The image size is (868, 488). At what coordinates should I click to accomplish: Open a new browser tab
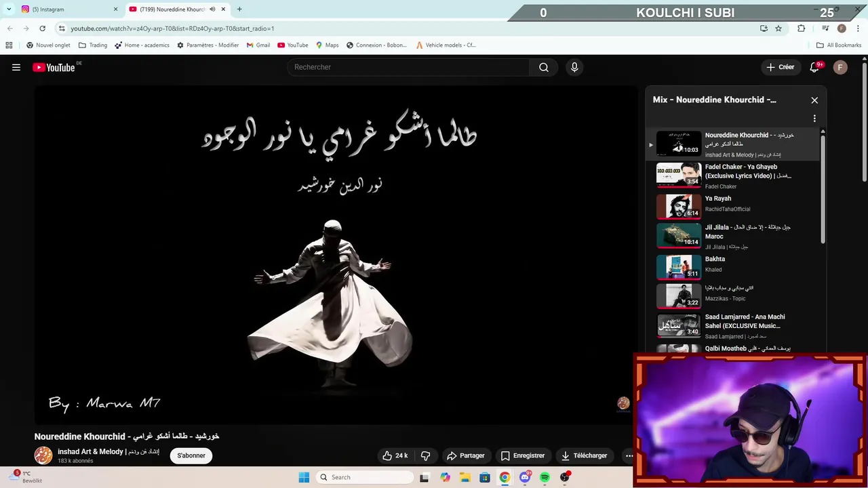pos(239,9)
